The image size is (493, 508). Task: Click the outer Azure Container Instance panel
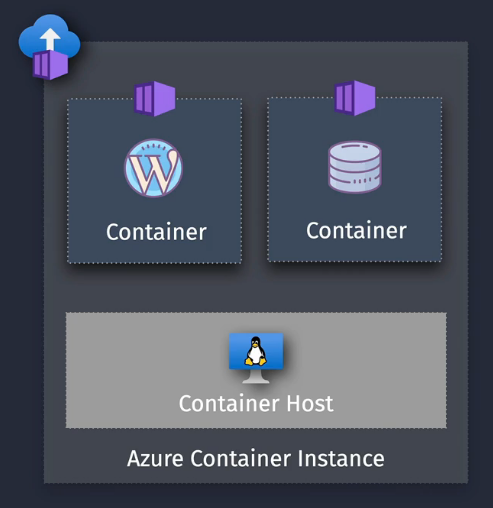(x=256, y=287)
